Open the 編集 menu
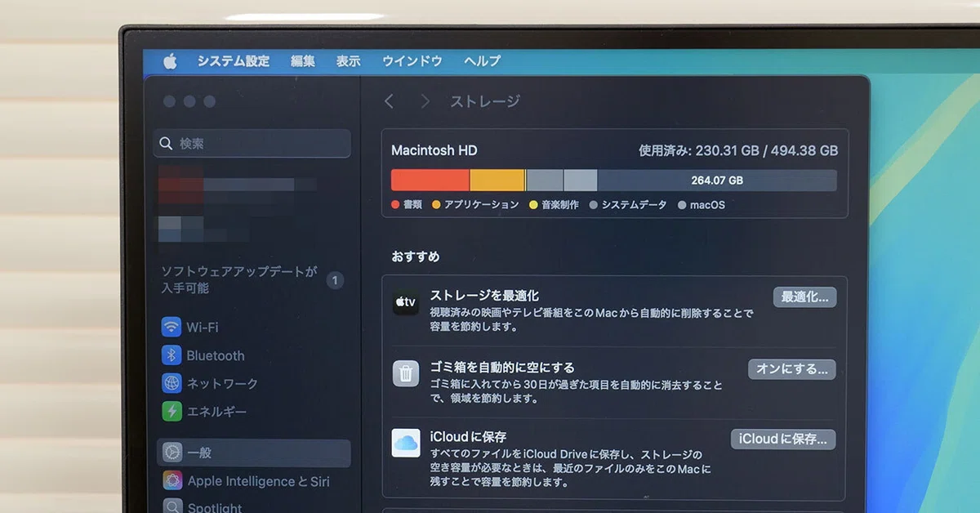 click(303, 61)
